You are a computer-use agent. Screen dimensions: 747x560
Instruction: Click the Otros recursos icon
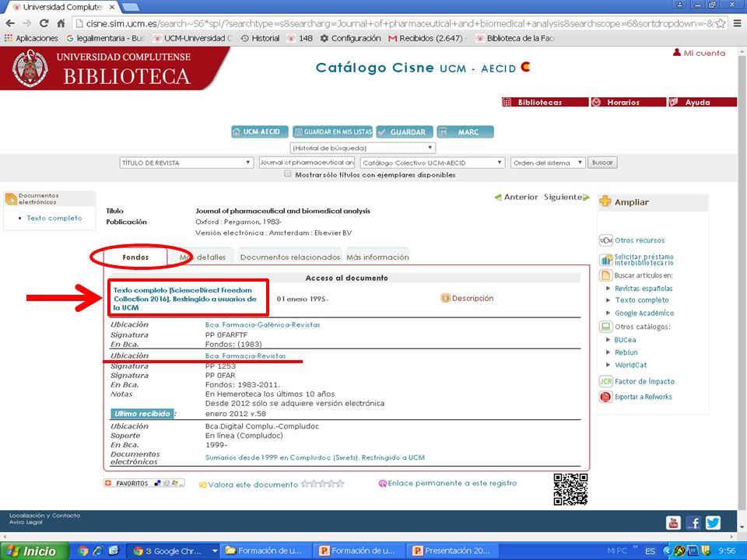(x=605, y=240)
